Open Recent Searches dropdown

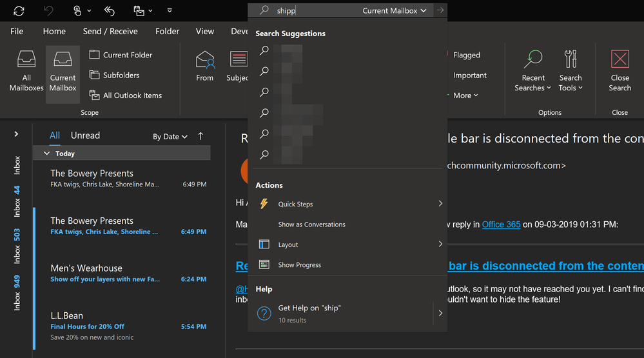coord(532,71)
